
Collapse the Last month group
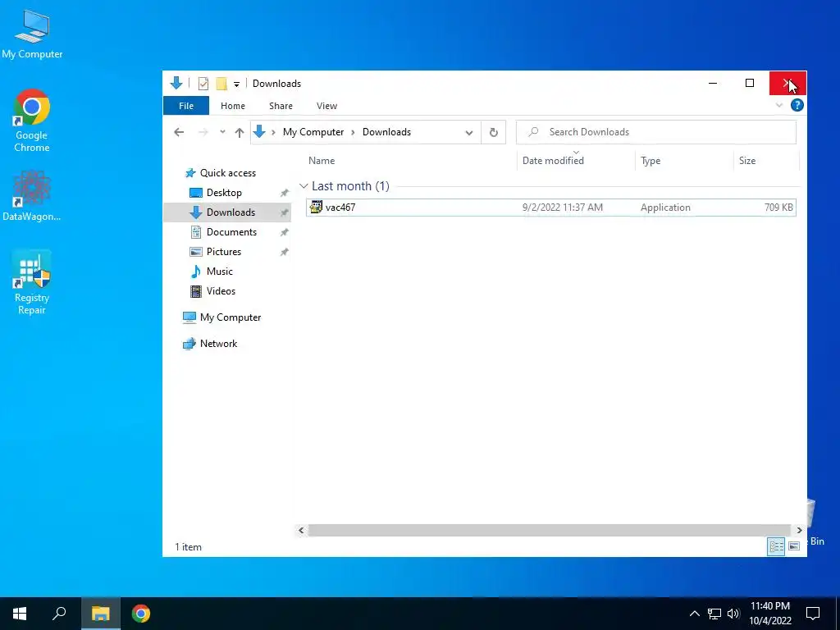(x=304, y=186)
